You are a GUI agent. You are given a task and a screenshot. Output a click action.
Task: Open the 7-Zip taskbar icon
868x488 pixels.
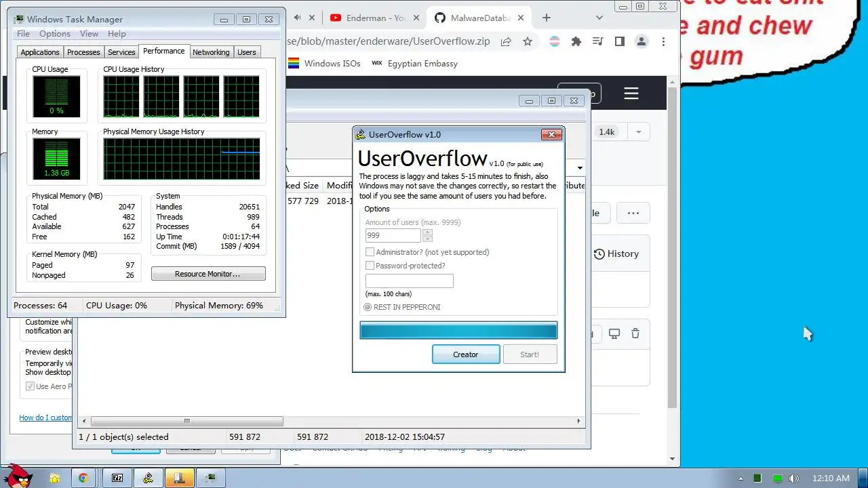pos(117,478)
